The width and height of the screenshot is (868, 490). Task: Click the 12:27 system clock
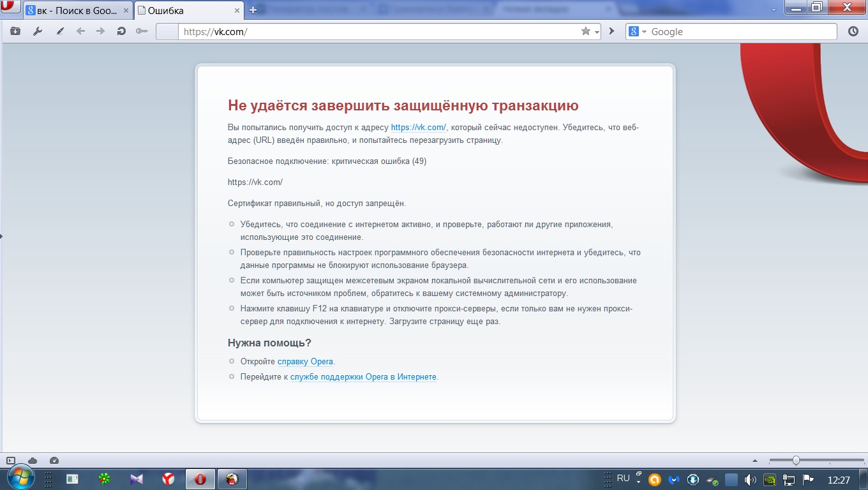839,480
